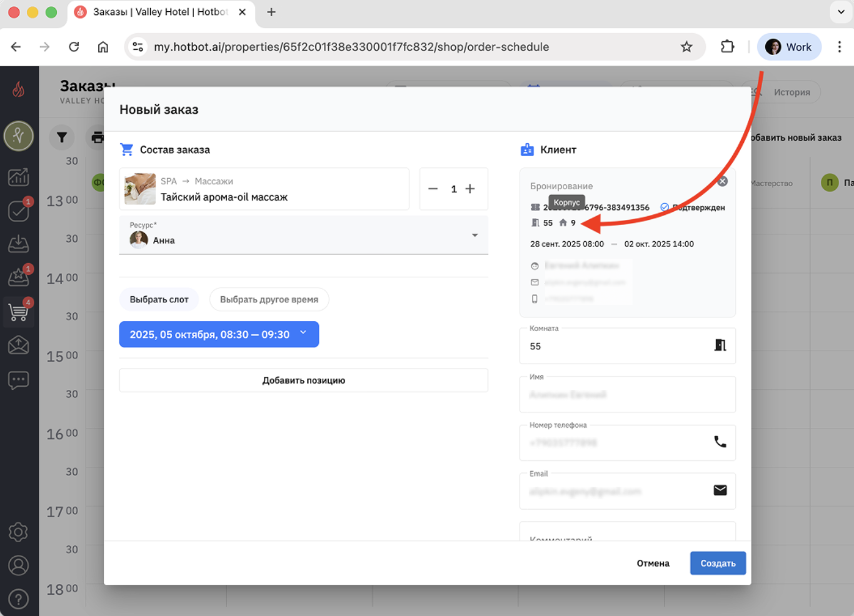Open the Chrome Work profile button

(x=789, y=47)
